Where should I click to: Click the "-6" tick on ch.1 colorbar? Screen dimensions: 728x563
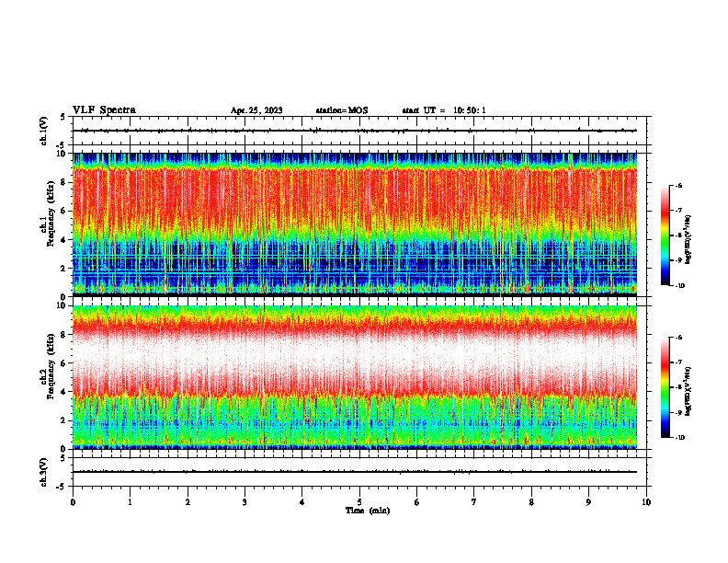coord(678,186)
